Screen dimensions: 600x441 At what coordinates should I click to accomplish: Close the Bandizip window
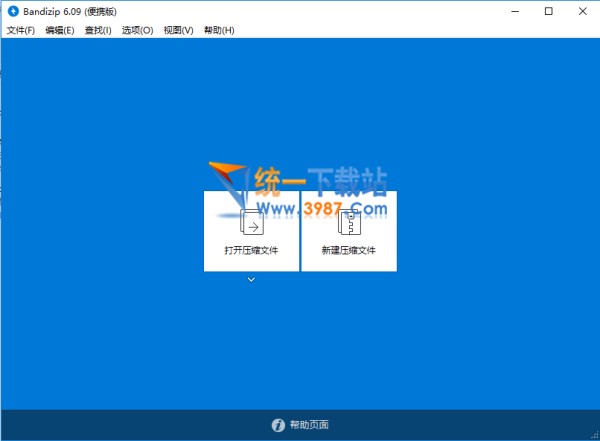pyautogui.click(x=582, y=11)
